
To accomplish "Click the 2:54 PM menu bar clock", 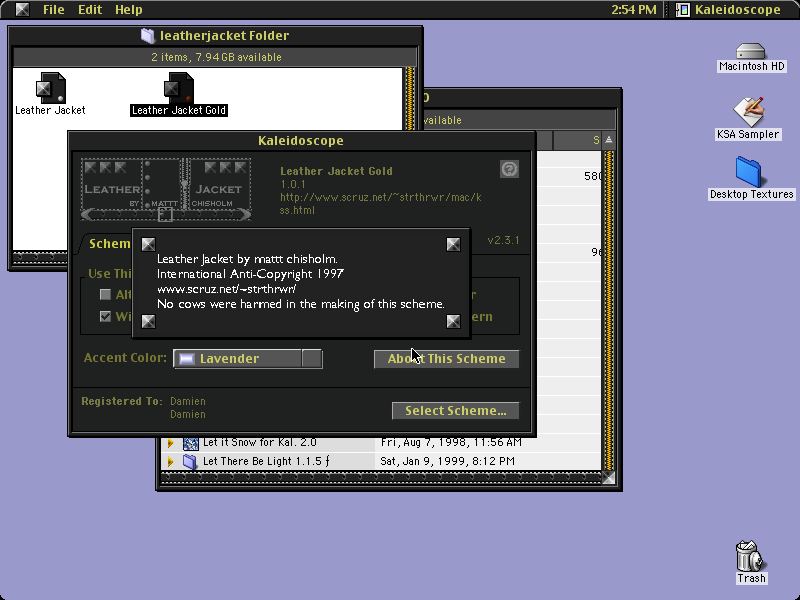I will click(x=634, y=9).
